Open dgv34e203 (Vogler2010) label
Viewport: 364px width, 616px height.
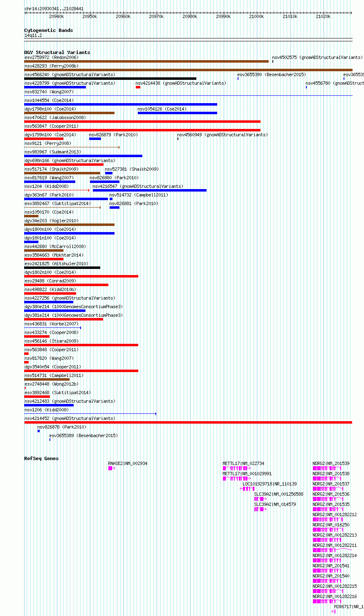pos(51,221)
